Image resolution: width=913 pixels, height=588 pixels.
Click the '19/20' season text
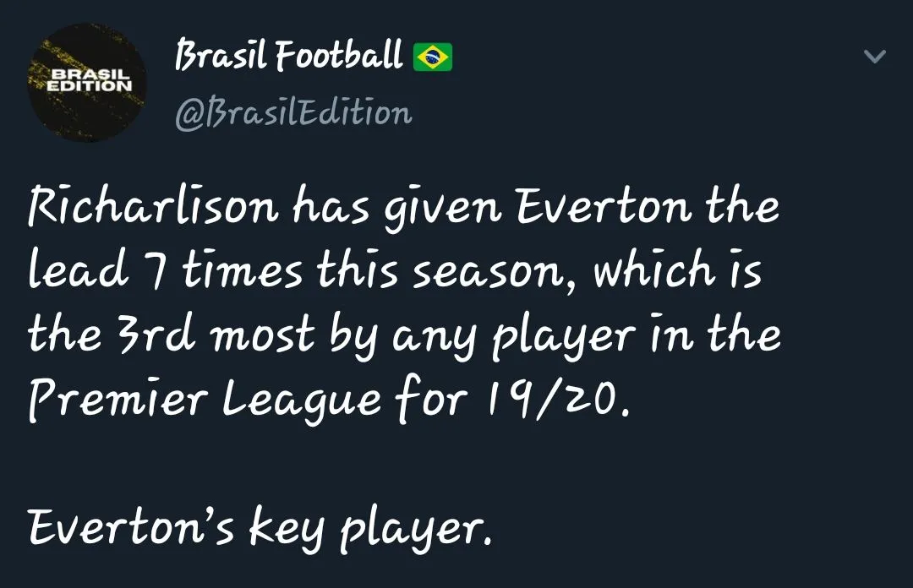[x=557, y=399]
